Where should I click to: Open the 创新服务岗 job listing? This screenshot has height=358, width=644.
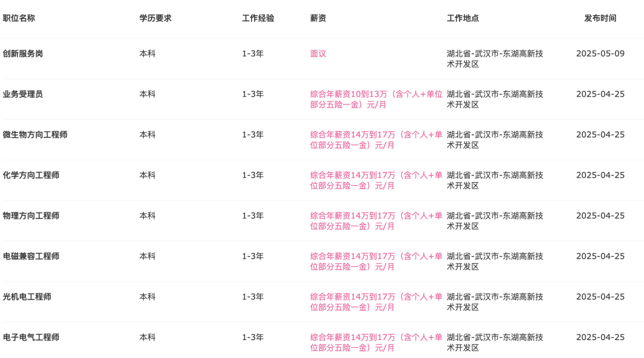click(x=23, y=54)
